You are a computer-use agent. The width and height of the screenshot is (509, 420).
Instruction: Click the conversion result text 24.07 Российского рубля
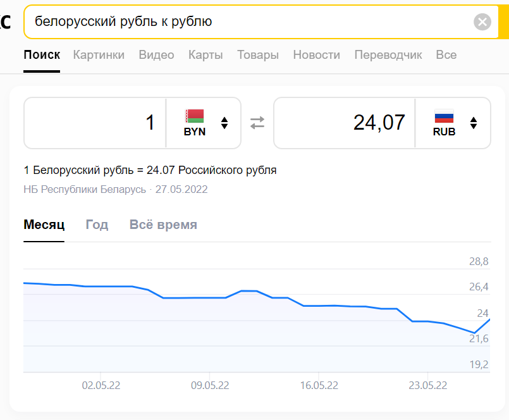point(211,170)
